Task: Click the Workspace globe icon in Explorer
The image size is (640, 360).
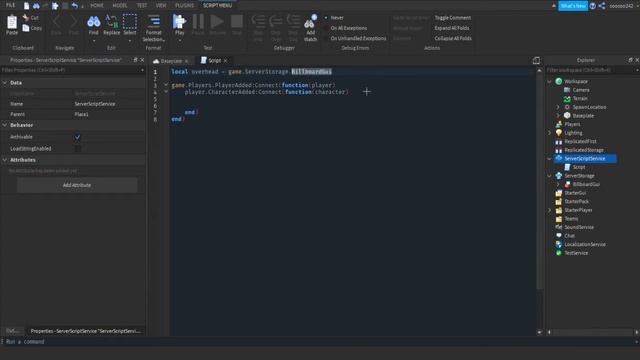Action: [559, 81]
